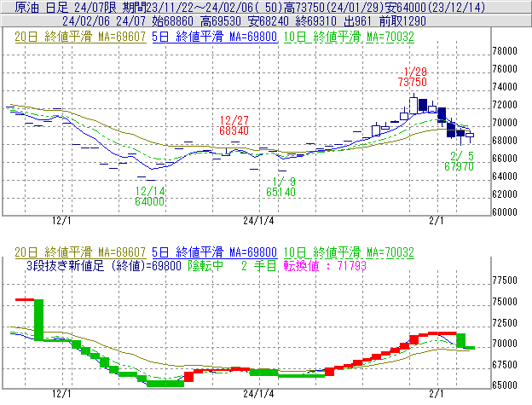Image resolution: width=532 pixels, height=405 pixels.
Task: Click the upper chart '20日 終値平滑 MA=69607' legend
Action: pyautogui.click(x=80, y=37)
